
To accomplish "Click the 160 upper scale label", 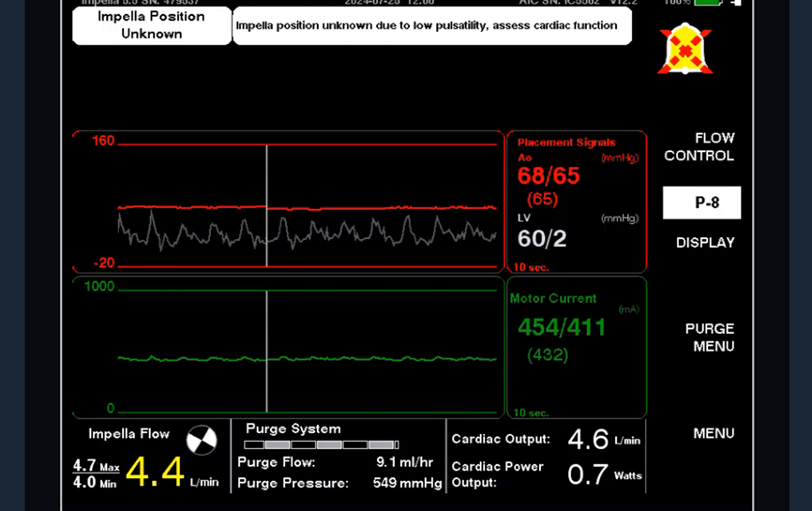I will [103, 141].
